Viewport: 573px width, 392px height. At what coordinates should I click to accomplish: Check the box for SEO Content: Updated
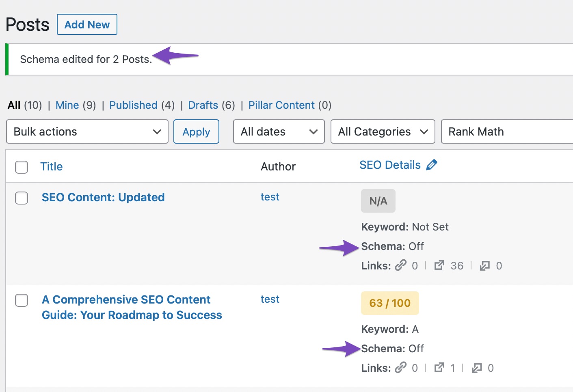(x=22, y=198)
